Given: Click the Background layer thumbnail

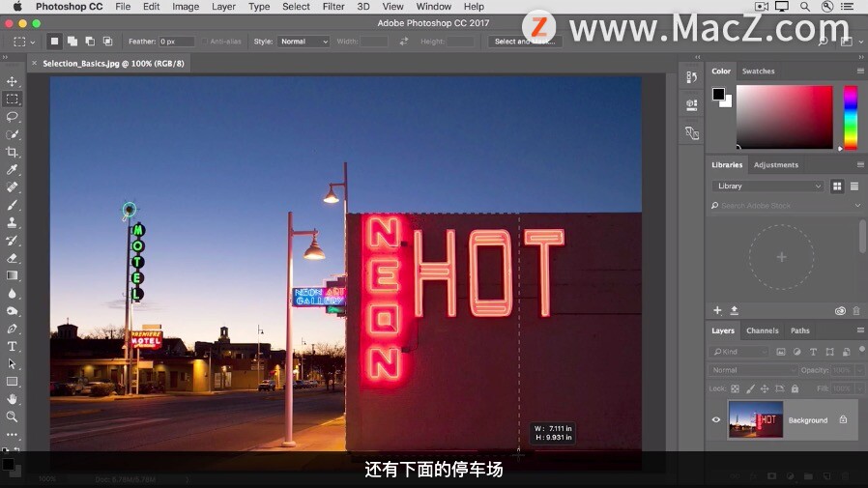Looking at the screenshot, I should pos(756,420).
